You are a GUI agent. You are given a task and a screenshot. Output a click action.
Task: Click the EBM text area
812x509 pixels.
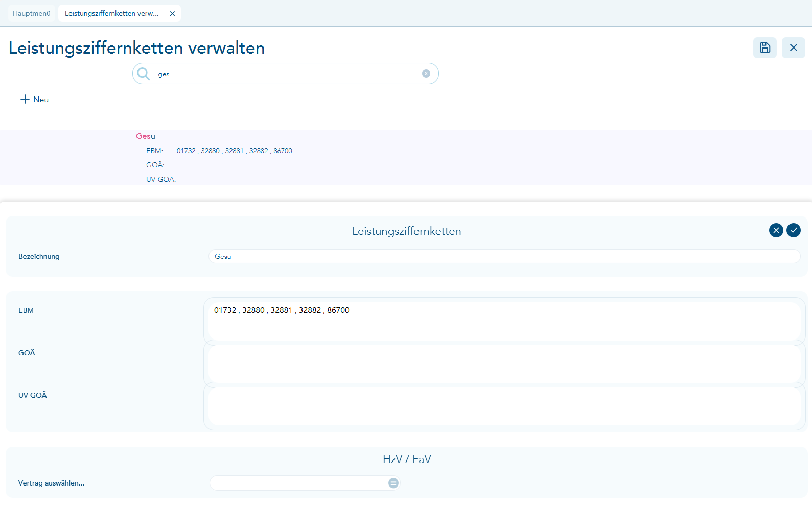coord(504,321)
